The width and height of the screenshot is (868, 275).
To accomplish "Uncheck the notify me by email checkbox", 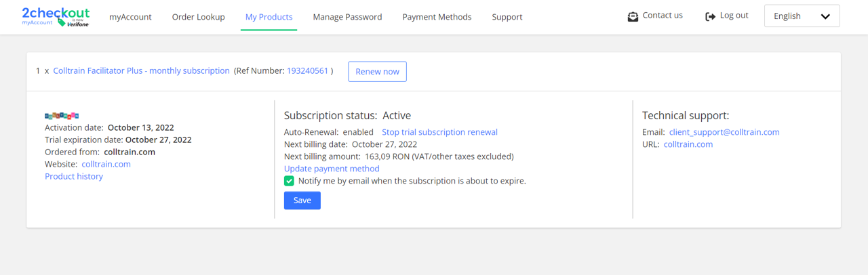I will [x=289, y=181].
